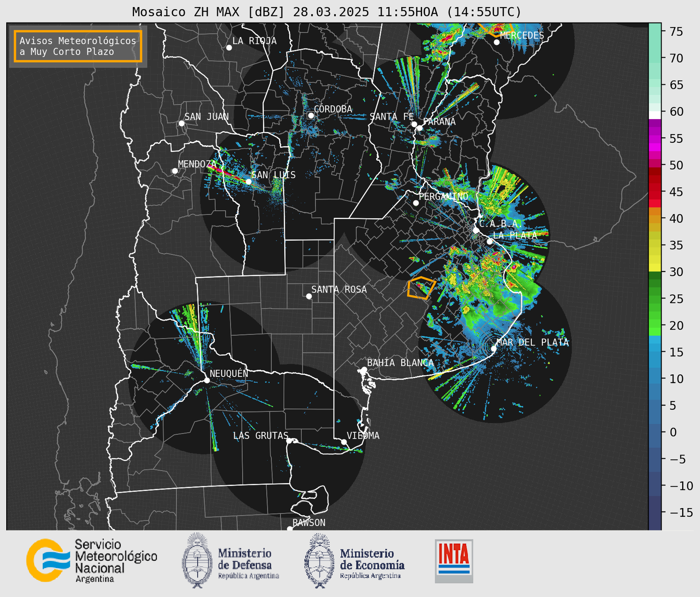Click the CORDOBA city marker dot
700x597 pixels.
pos(311,115)
